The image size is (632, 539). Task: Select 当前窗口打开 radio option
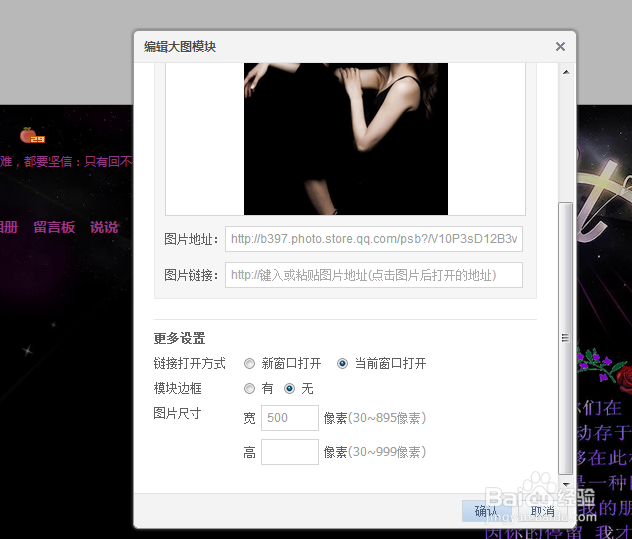342,364
